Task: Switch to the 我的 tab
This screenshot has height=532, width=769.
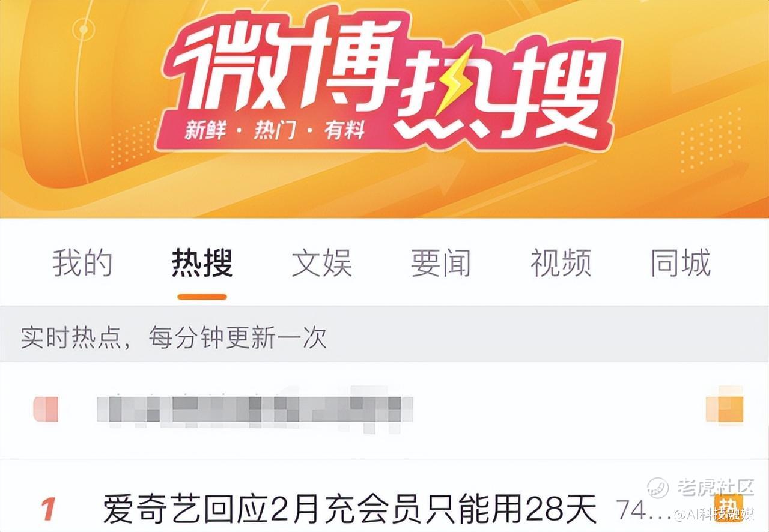Action: click(82, 263)
